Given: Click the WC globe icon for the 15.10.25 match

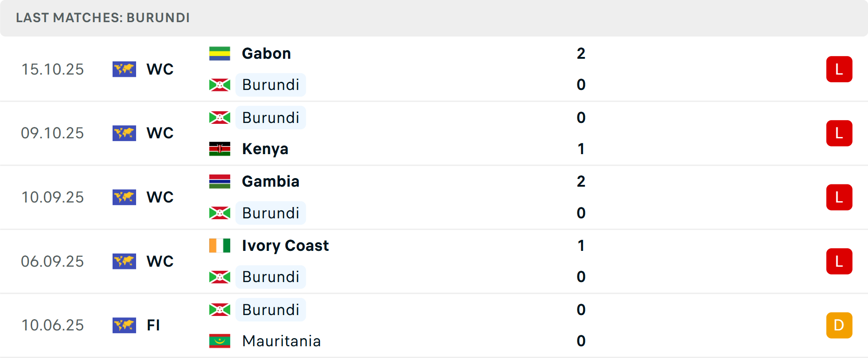Looking at the screenshot, I should (124, 69).
